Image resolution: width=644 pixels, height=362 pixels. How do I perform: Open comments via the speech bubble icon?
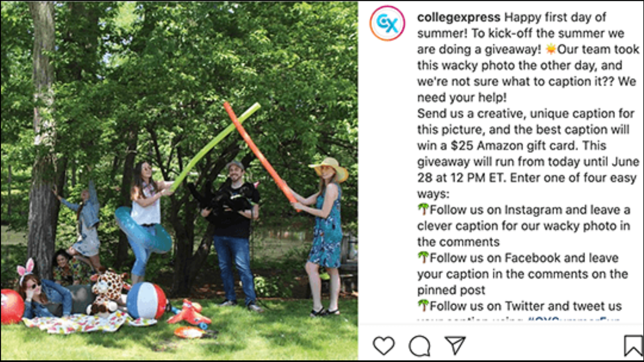419,346
